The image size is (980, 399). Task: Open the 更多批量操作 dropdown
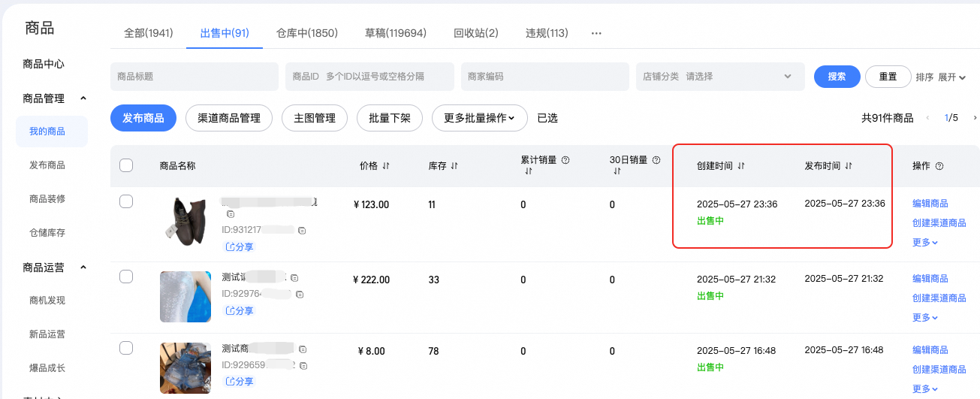[x=480, y=118]
